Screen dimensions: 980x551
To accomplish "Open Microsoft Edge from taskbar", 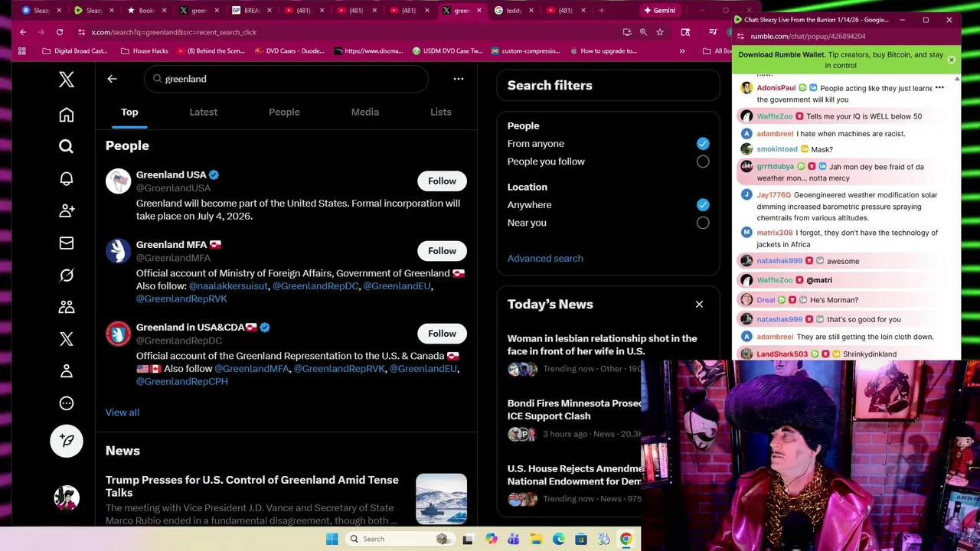I will point(559,539).
